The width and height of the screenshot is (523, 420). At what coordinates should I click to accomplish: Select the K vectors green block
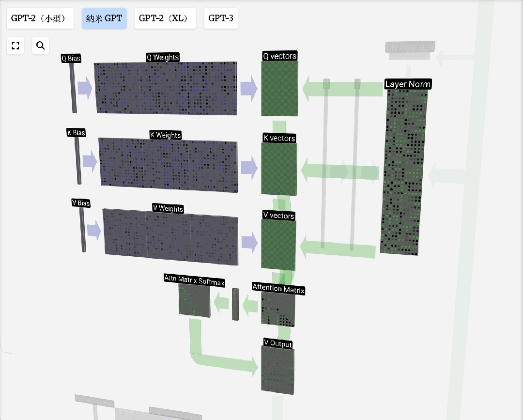click(x=279, y=169)
